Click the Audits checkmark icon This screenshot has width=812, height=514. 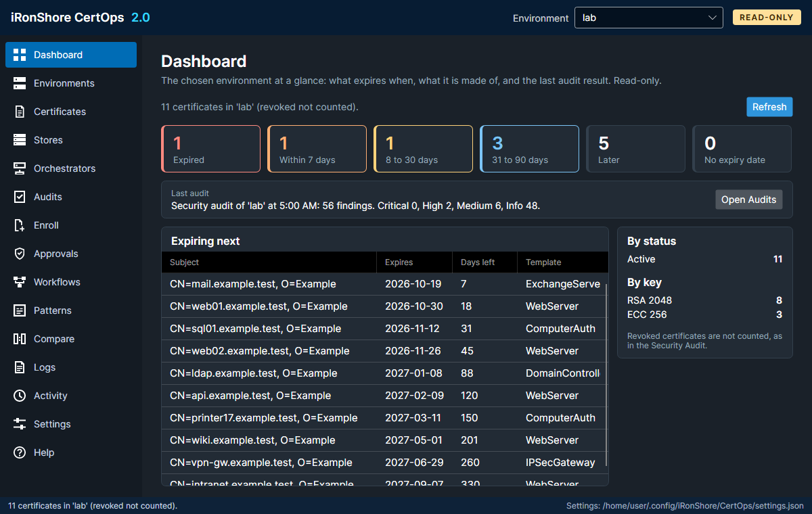20,197
